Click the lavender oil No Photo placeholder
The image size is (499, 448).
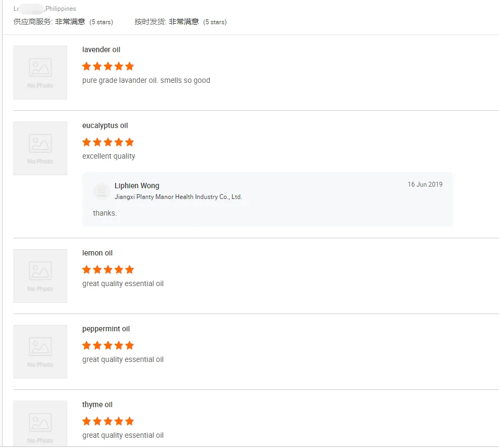pos(40,73)
